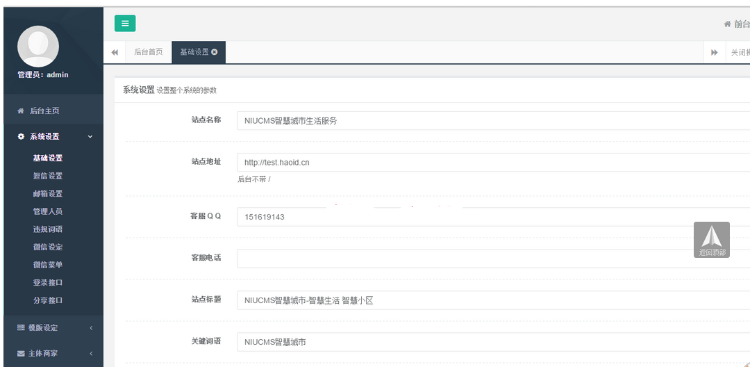This screenshot has height=367, width=750.
Task: Switch to the 后台首页 tab
Action: pos(148,52)
